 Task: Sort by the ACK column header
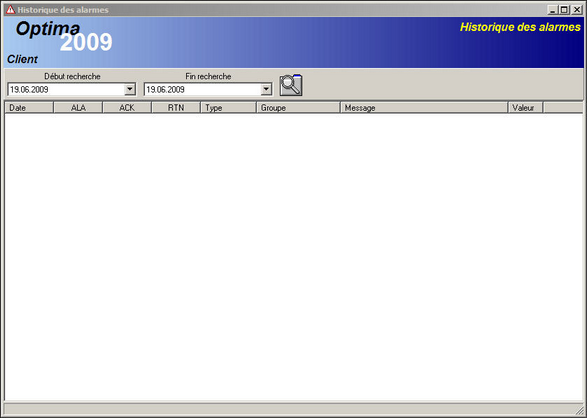[x=127, y=108]
